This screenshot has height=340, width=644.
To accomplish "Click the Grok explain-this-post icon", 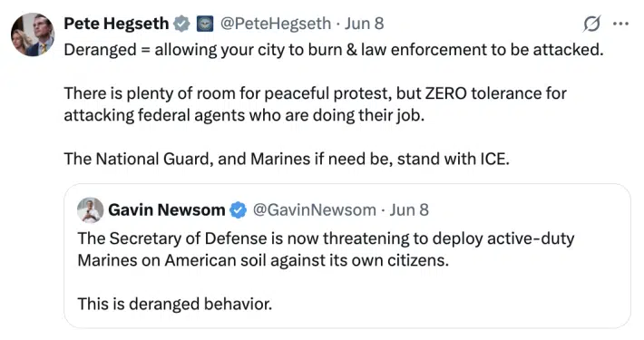I will coord(591,24).
